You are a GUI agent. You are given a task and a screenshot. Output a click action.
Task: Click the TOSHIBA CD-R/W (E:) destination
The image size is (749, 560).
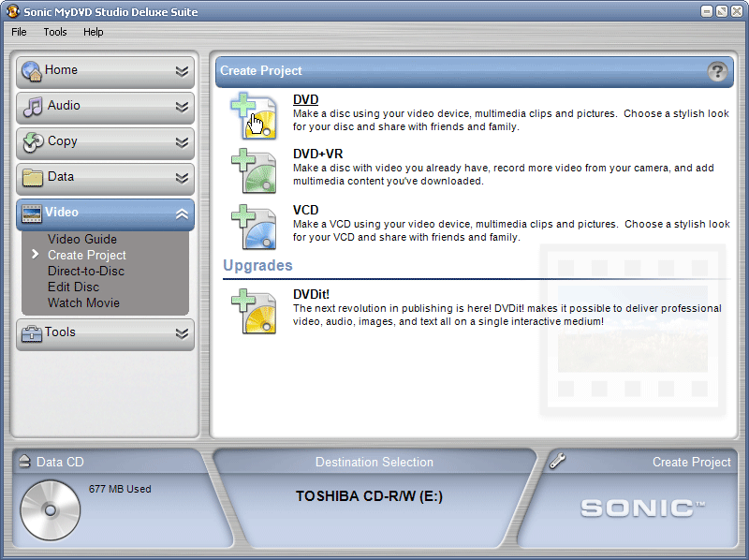369,496
